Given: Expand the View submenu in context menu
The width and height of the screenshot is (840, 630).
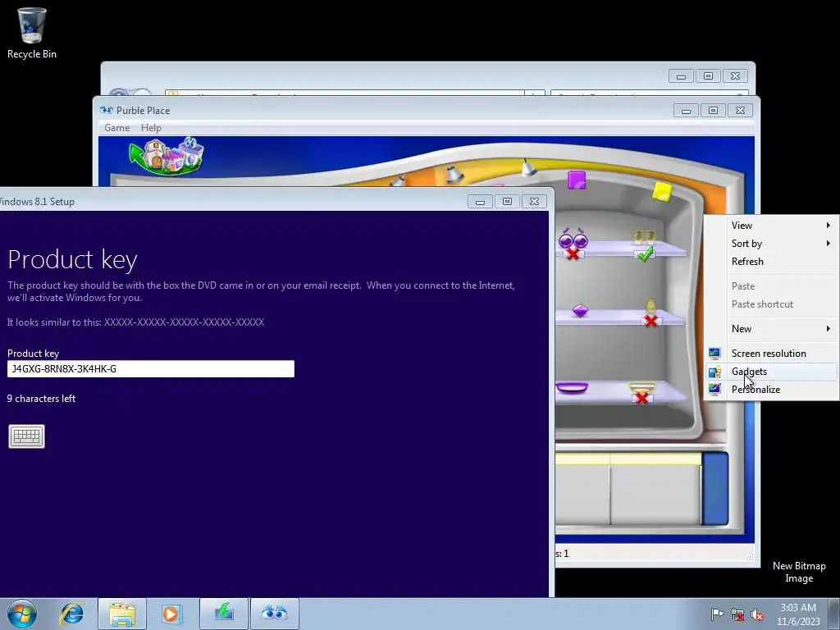Looking at the screenshot, I should 771,226.
